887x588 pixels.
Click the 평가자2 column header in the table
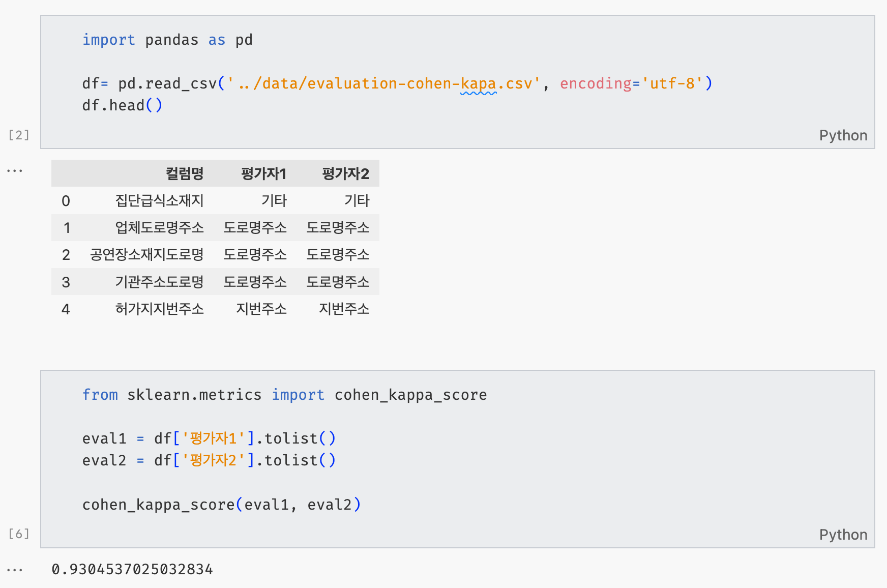pyautogui.click(x=345, y=174)
